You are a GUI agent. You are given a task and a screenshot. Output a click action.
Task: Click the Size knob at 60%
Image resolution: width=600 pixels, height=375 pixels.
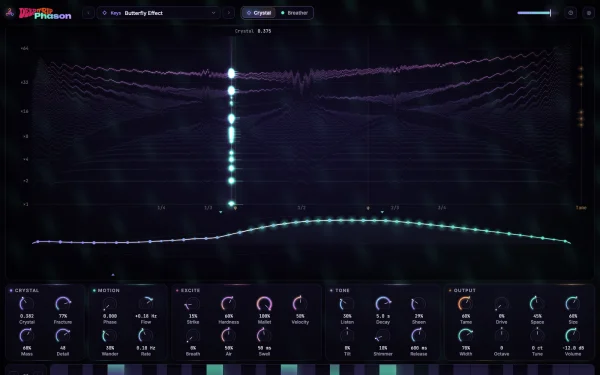click(x=573, y=304)
